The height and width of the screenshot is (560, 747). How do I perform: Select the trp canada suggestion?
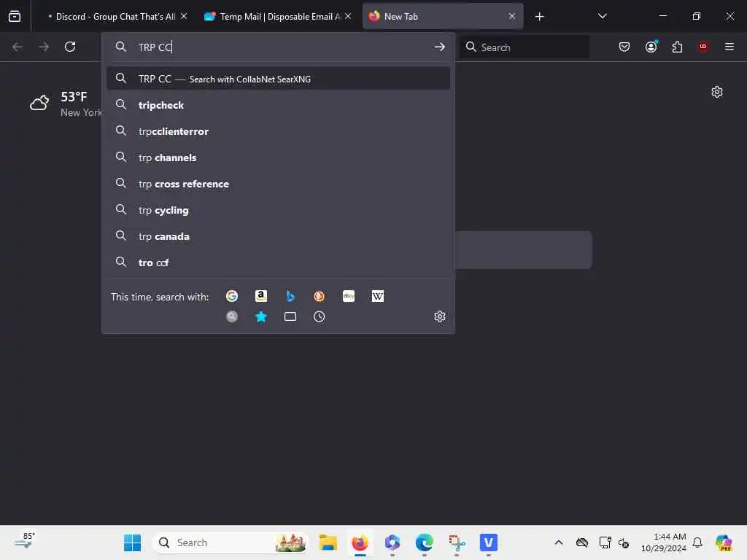(x=278, y=236)
